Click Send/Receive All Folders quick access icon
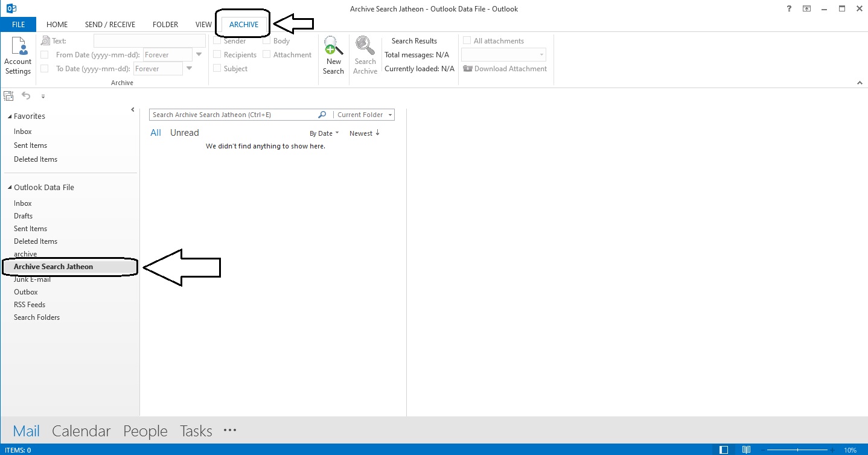This screenshot has height=455, width=868. 8,96
